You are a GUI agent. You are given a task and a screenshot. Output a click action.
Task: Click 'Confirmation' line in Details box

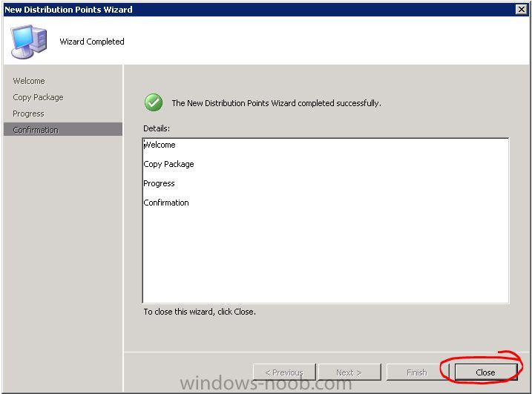pos(166,203)
